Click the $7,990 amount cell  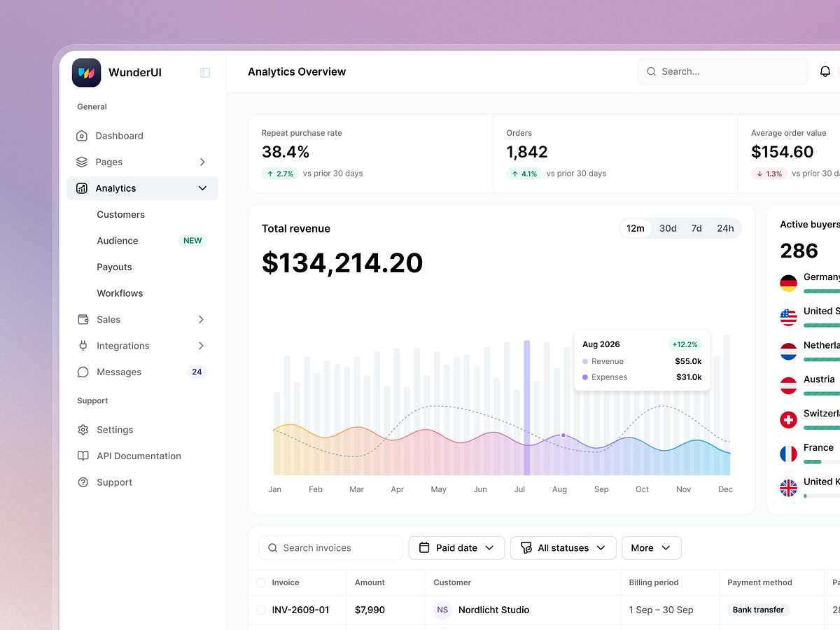[370, 610]
